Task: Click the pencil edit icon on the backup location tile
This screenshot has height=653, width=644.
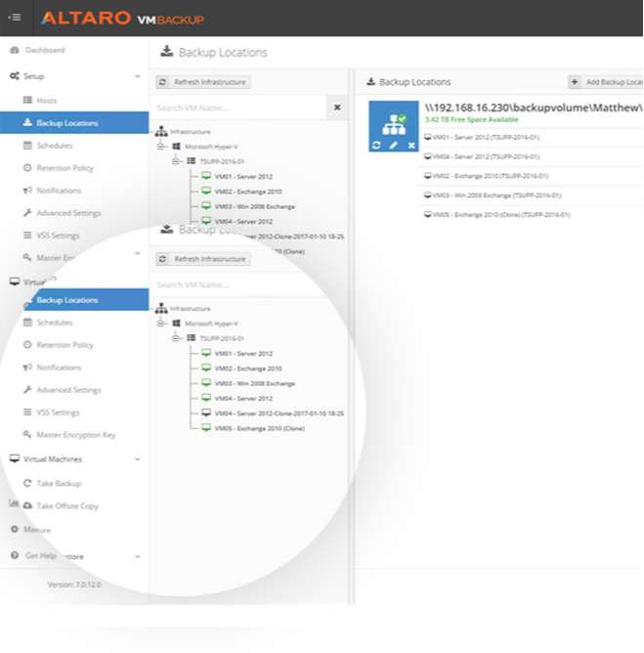Action: coord(394,145)
